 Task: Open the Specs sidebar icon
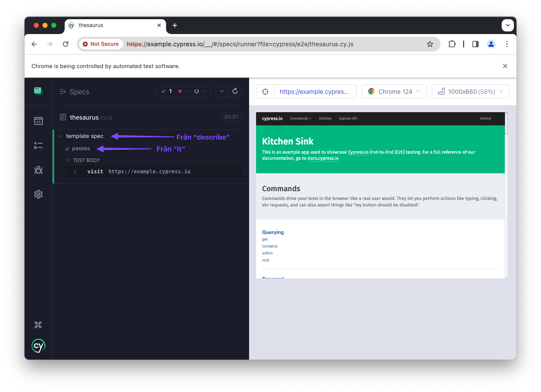(38, 121)
